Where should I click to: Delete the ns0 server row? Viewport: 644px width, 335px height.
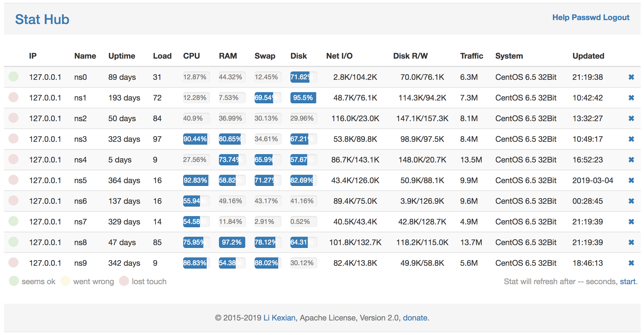tap(631, 77)
